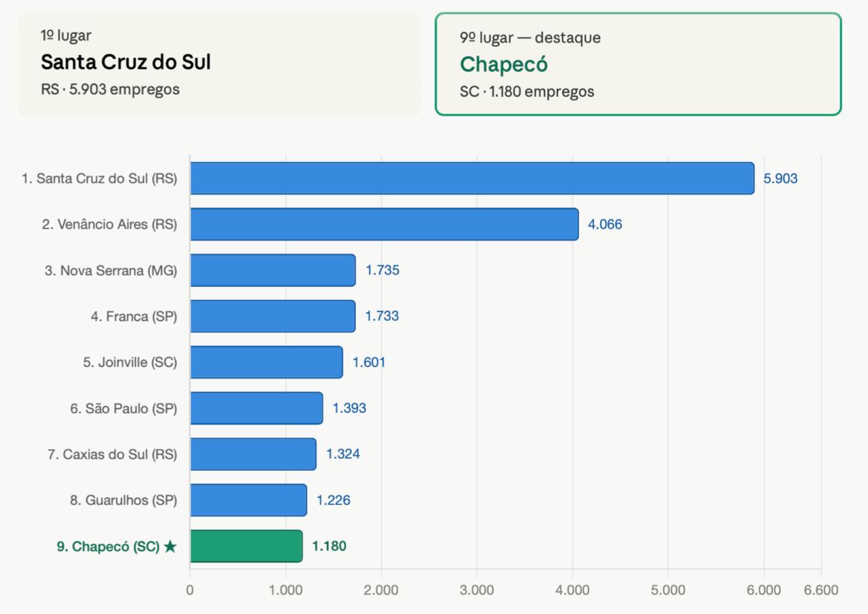This screenshot has width=868, height=614.
Task: Click the Caxias do Sul bar
Action: [253, 454]
